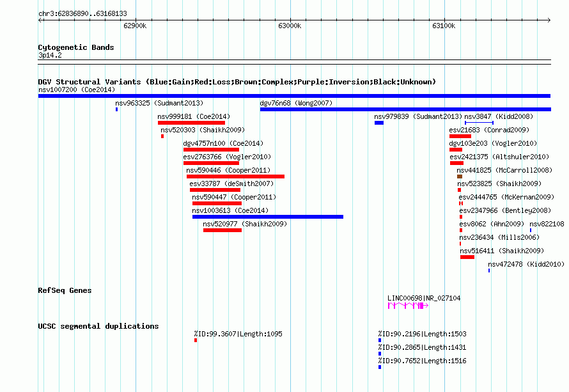569x392 pixels.
Task: Click the chr3:62836890..63168133 coordinate label
Action: coord(82,13)
